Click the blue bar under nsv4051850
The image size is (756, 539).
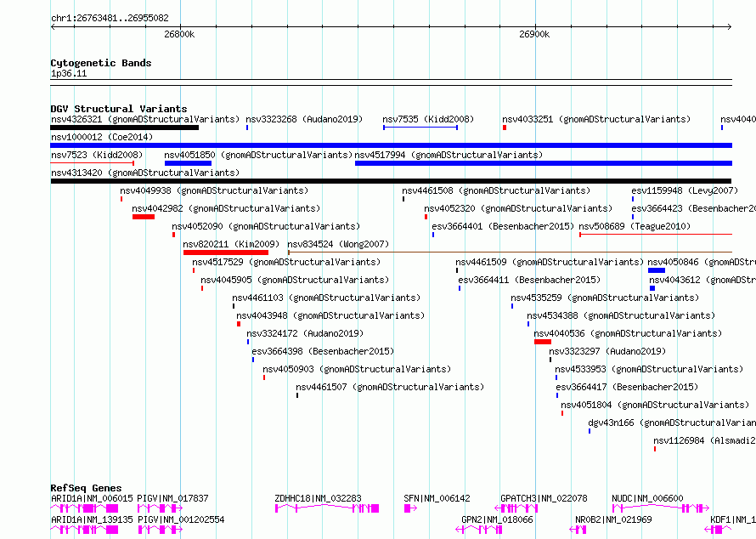[188, 163]
